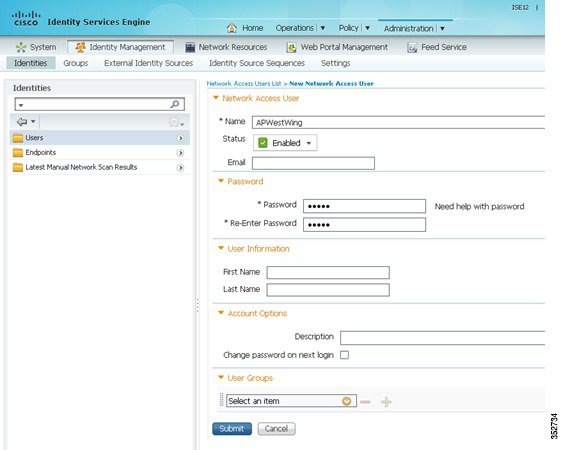Select Endpoints in the Identities tree
The width and height of the screenshot is (561, 450).
click(99, 153)
